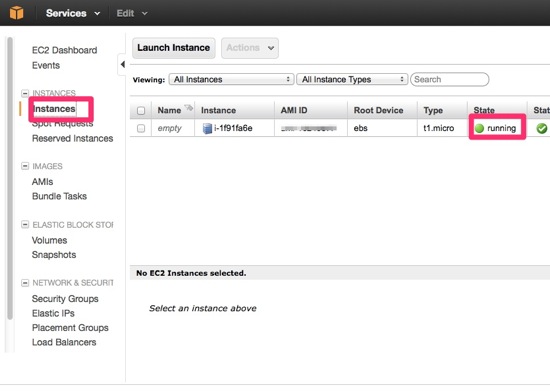Open the Edit menu
Screen dimensions: 550x391
pos(132,13)
